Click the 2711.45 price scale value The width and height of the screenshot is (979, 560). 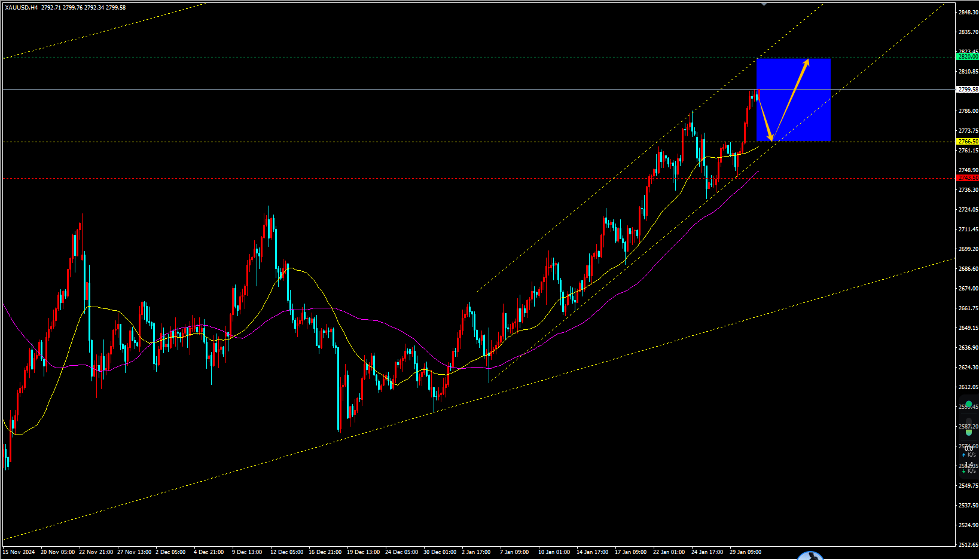[x=968, y=229]
